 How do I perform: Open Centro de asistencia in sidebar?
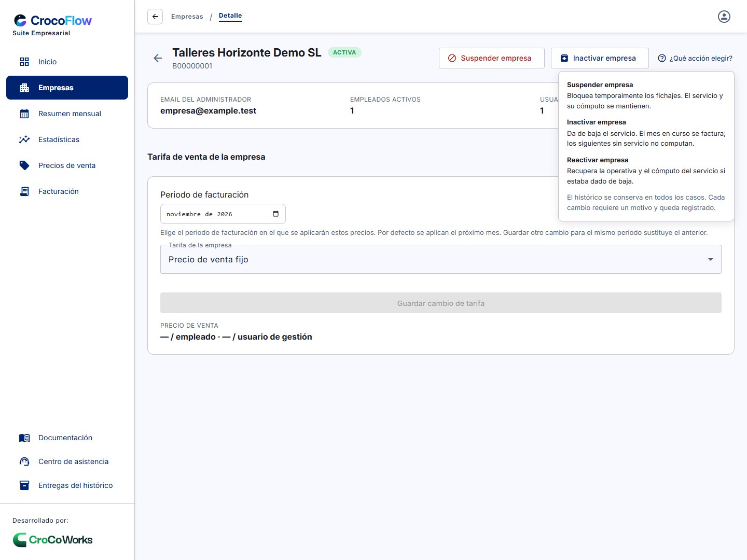coord(67,461)
